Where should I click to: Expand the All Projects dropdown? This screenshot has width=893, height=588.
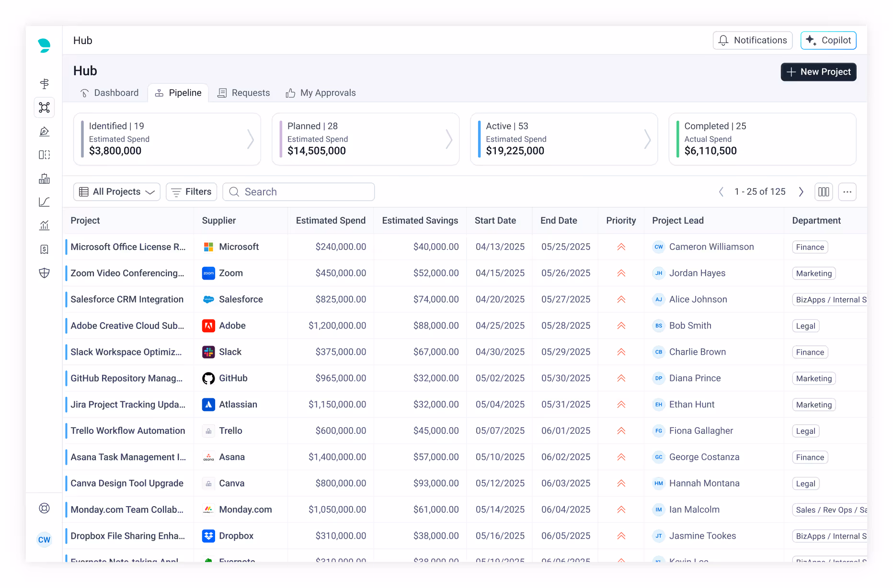click(116, 192)
